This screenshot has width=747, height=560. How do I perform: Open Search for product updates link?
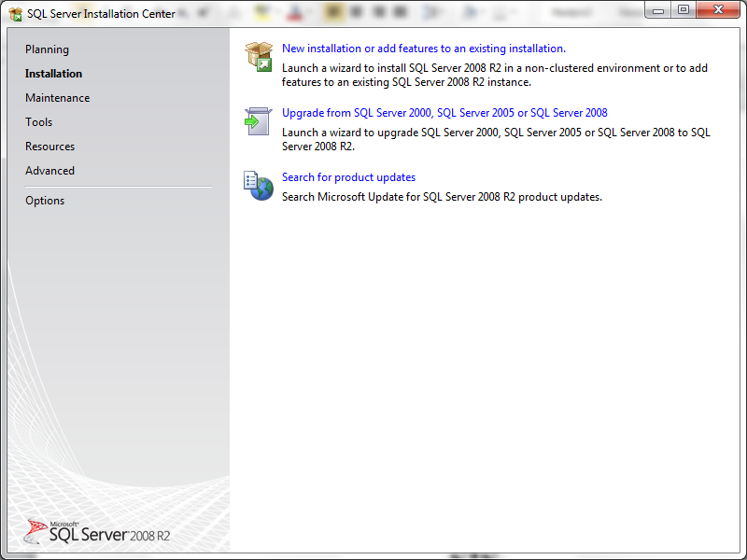(348, 177)
